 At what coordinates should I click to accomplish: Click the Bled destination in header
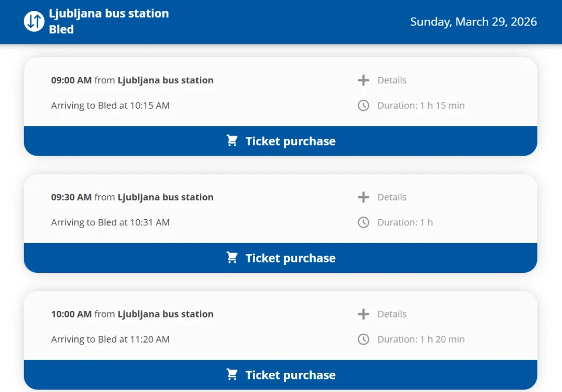coord(61,30)
